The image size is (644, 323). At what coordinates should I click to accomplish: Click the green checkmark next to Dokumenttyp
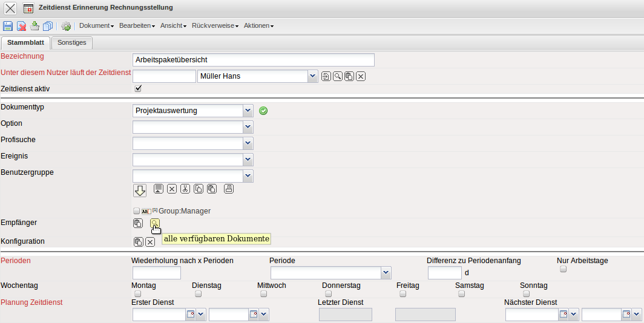coord(263,111)
